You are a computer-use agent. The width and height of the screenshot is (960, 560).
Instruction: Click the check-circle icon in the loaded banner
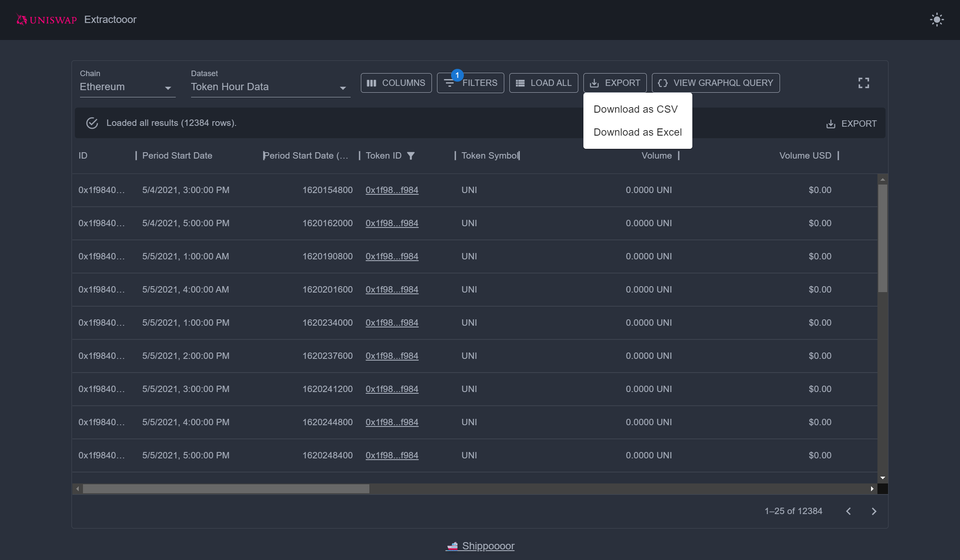(x=92, y=123)
